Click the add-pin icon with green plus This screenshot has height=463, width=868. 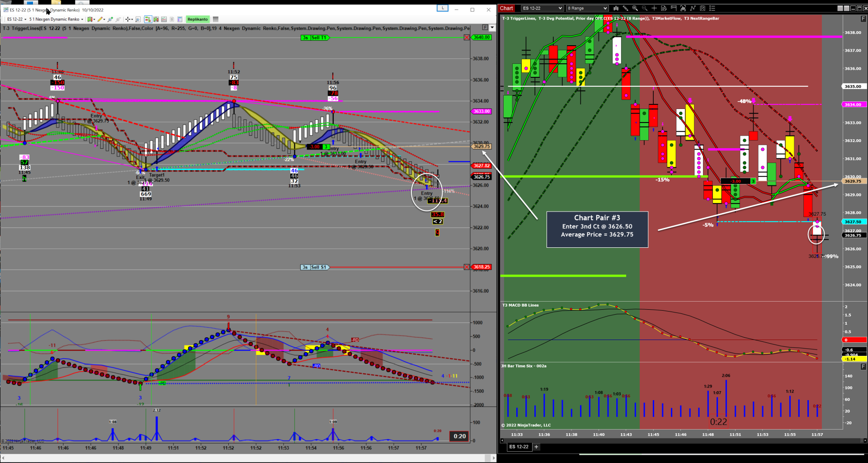[110, 19]
